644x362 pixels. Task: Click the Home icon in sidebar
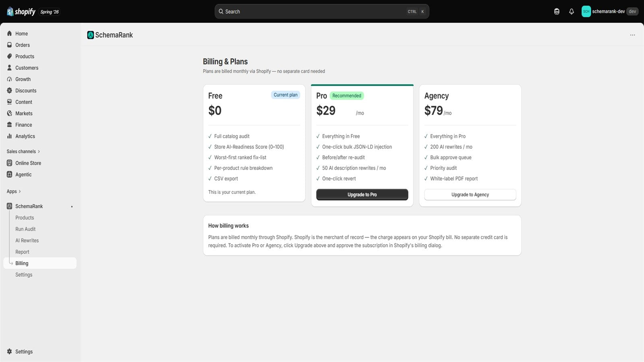tap(10, 34)
